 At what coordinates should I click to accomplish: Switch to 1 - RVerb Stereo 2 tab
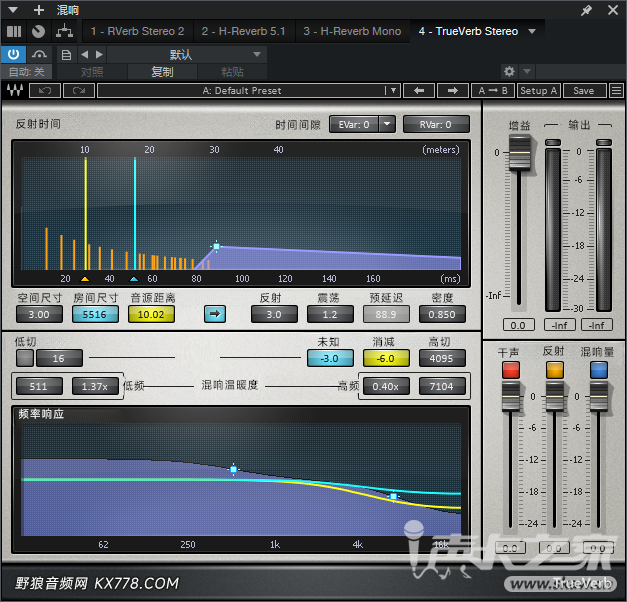tap(138, 31)
